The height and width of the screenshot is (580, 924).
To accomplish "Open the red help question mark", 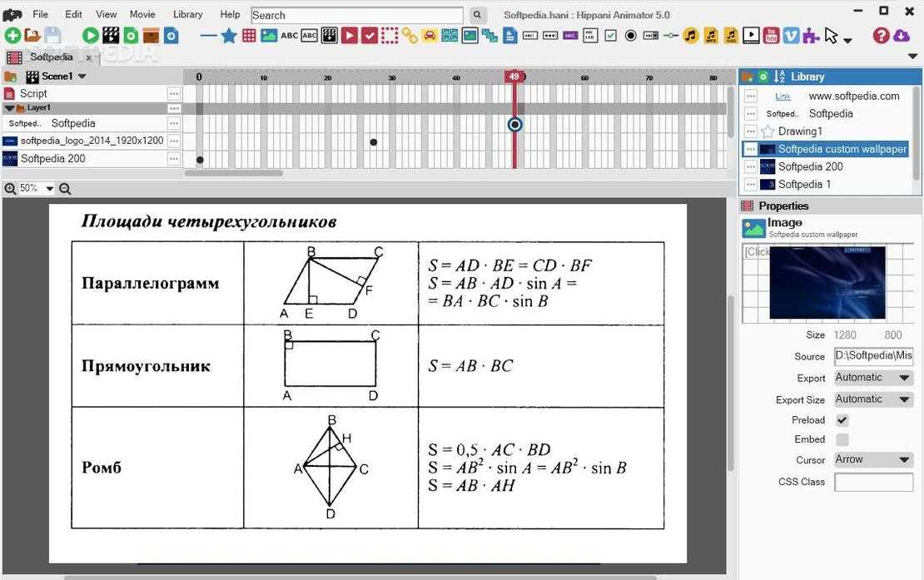I will pyautogui.click(x=881, y=36).
